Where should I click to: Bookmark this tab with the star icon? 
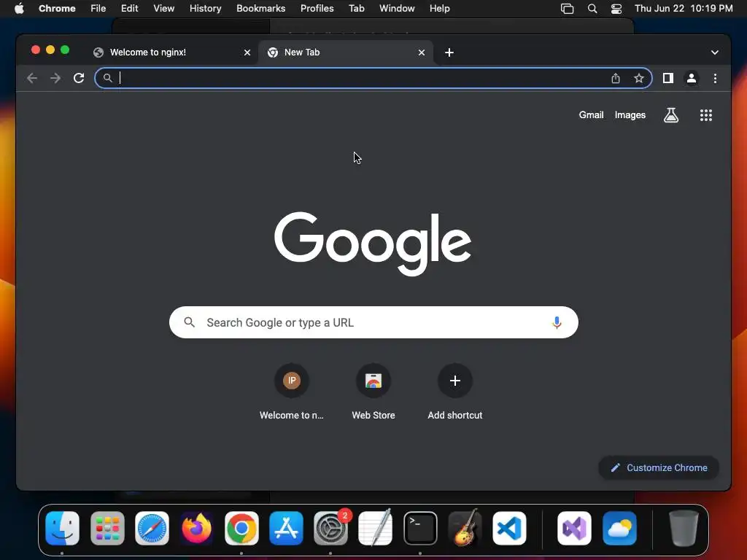point(639,78)
